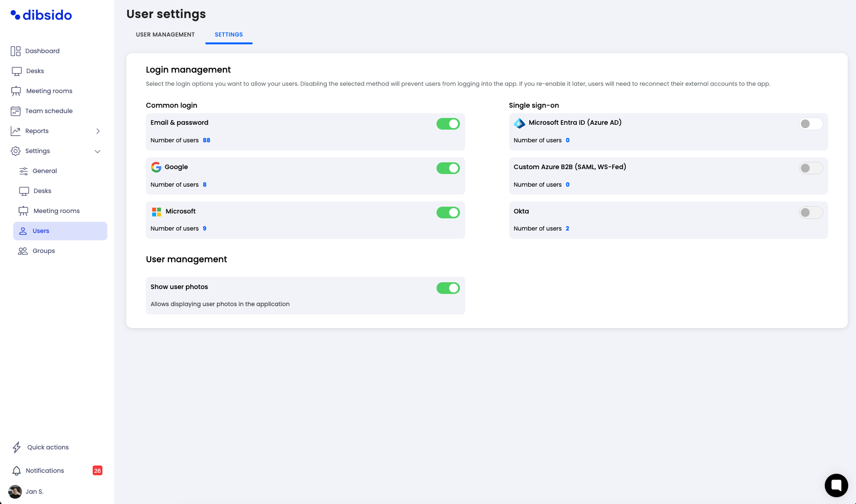Viewport: 856px width, 504px height.
Task: Click the Groups icon under Settings
Action: pos(23,251)
